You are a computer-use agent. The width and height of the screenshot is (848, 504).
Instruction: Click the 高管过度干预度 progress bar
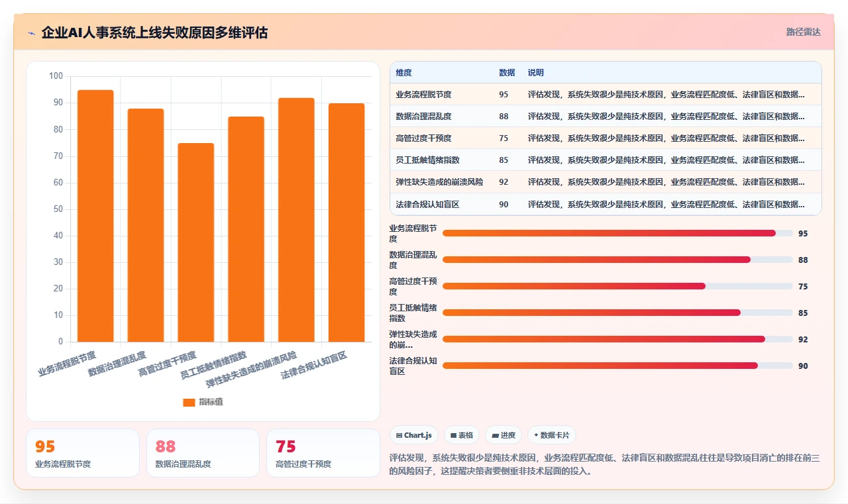tap(617, 286)
